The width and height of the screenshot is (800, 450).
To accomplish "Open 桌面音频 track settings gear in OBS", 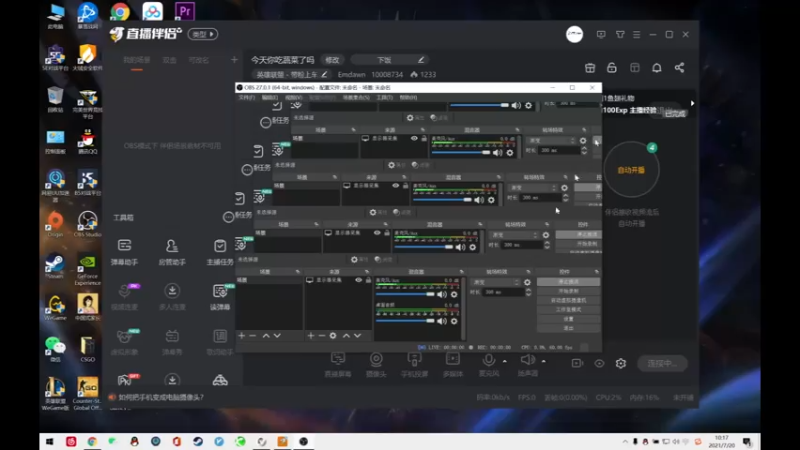I will pyautogui.click(x=454, y=321).
